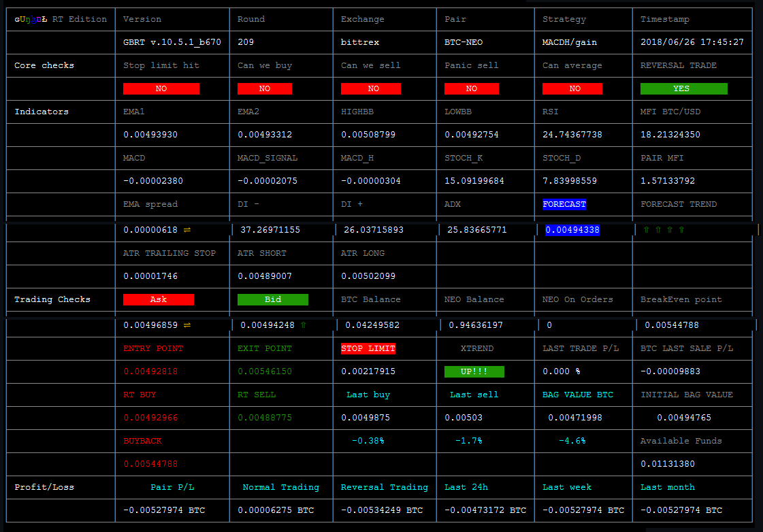Click the blue highlighted forecast value 0.00494338

(572, 230)
